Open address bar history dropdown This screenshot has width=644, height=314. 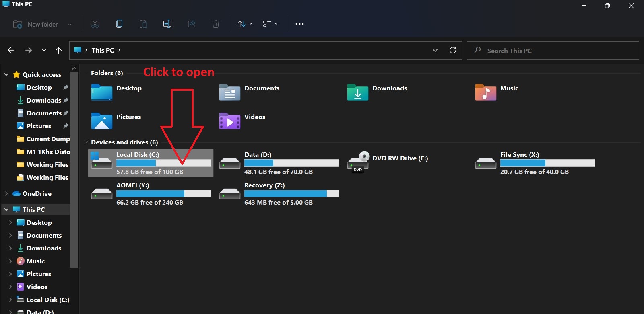[x=435, y=50]
